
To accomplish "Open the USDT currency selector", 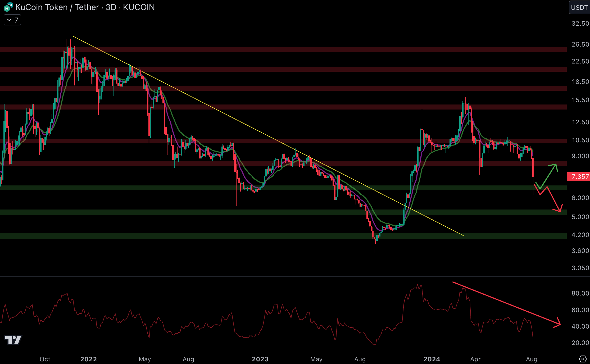I will pyautogui.click(x=579, y=7).
